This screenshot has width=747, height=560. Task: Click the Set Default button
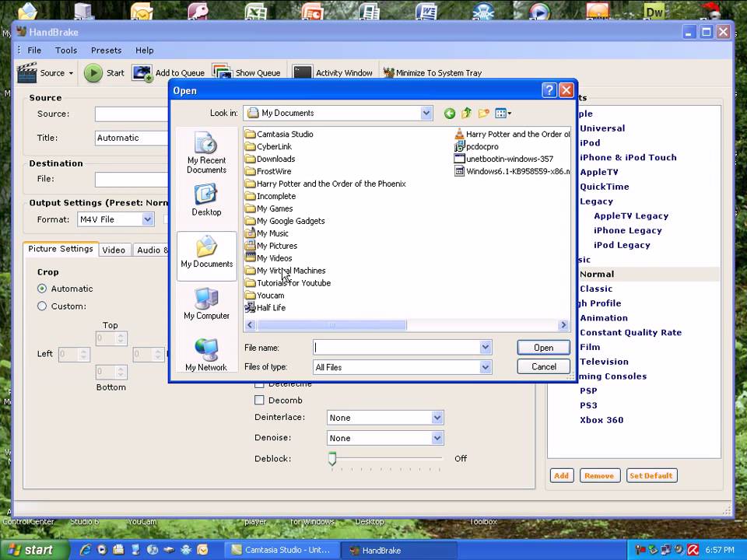(651, 476)
